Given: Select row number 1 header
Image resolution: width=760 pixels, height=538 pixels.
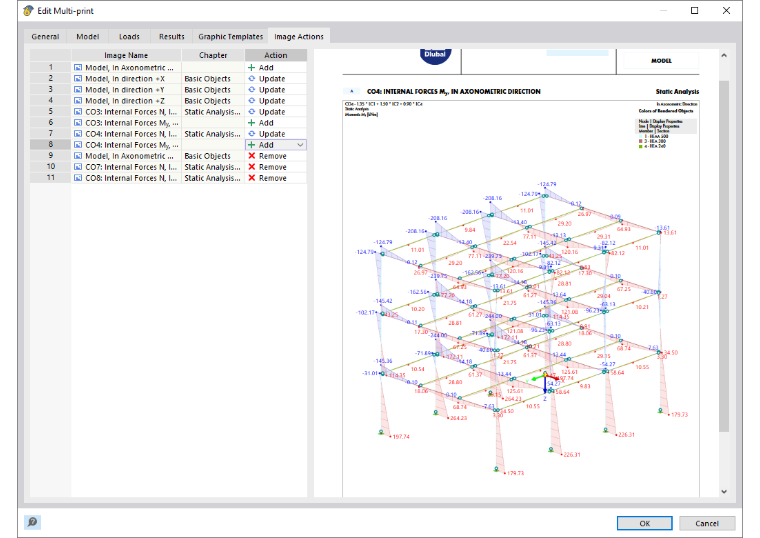Looking at the screenshot, I should coord(50,67).
